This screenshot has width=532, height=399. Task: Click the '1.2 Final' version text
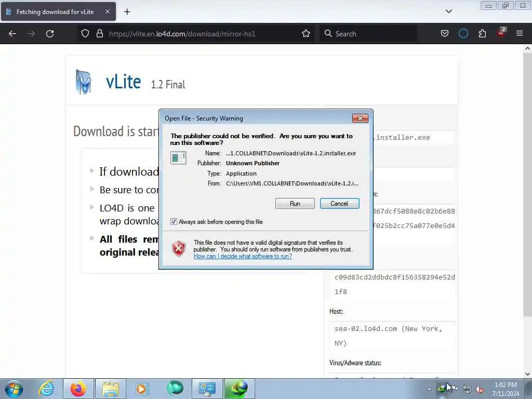(x=168, y=85)
